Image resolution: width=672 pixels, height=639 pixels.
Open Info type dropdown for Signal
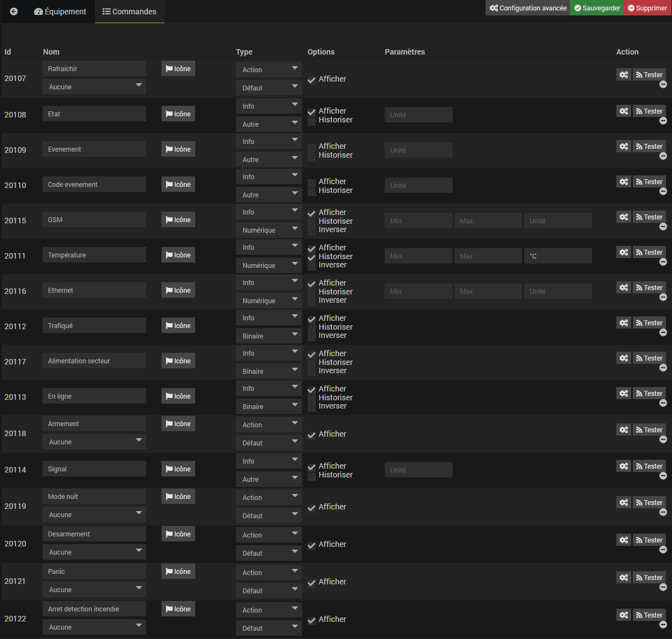[269, 461]
